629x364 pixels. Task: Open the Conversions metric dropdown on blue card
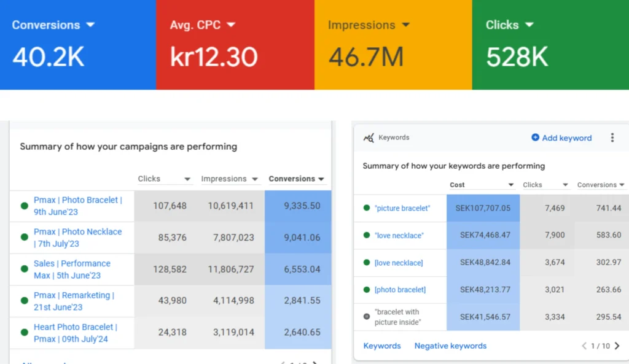click(x=90, y=25)
